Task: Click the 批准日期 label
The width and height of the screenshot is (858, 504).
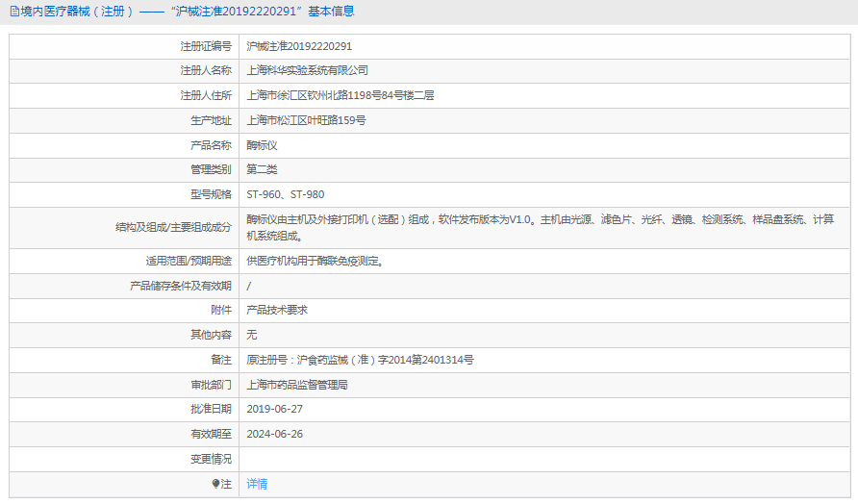Action: 211,410
